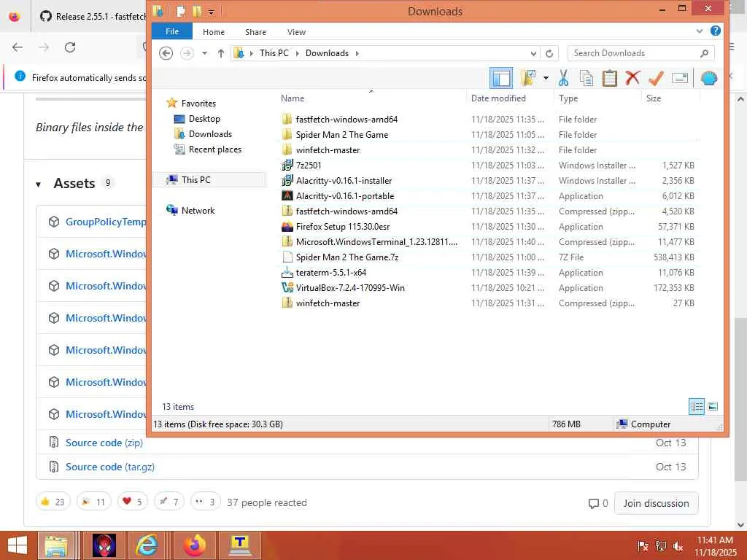747x560 pixels.
Task: Click Source code (zip) link in Firefox
Action: click(104, 443)
